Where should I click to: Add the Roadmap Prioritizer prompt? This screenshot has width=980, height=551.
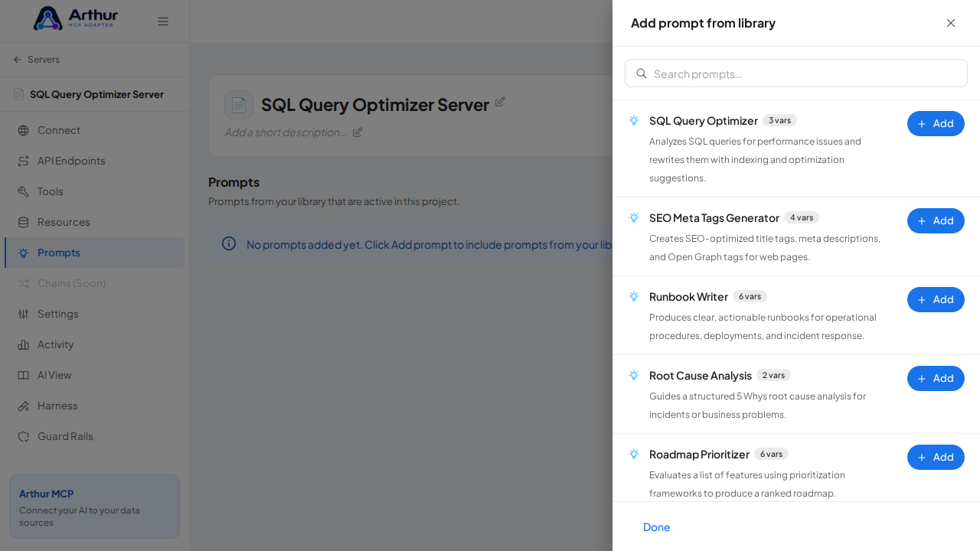point(936,457)
